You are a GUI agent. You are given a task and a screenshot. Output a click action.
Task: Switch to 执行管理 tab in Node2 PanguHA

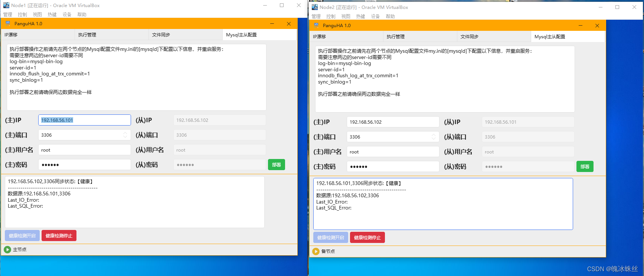click(x=420, y=36)
